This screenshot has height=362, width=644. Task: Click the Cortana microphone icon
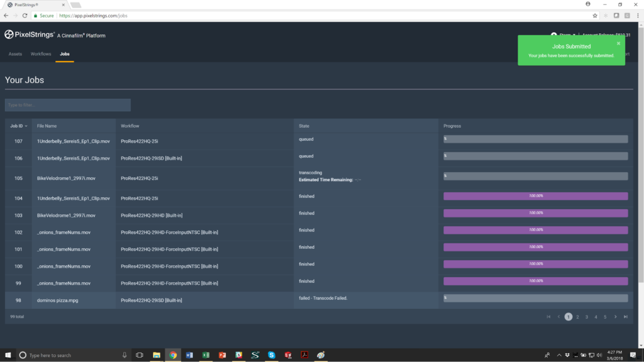tap(125, 355)
